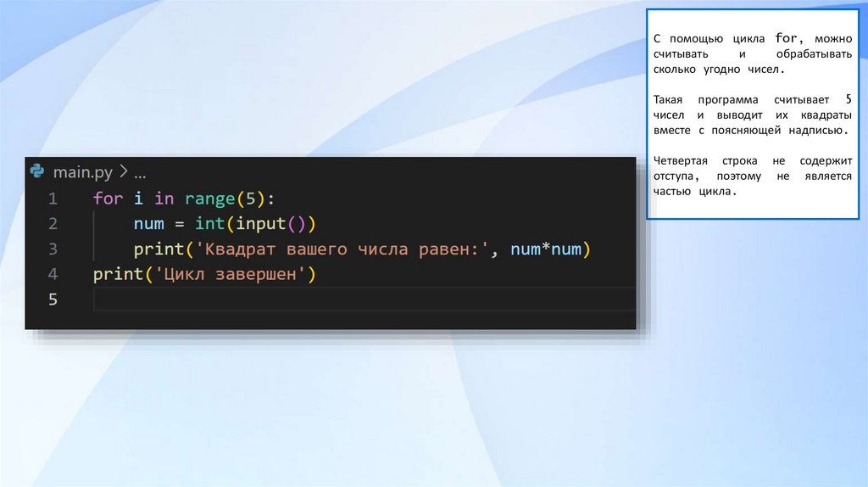Select line number 2 in gutter
This screenshot has height=487, width=868.
click(x=53, y=224)
